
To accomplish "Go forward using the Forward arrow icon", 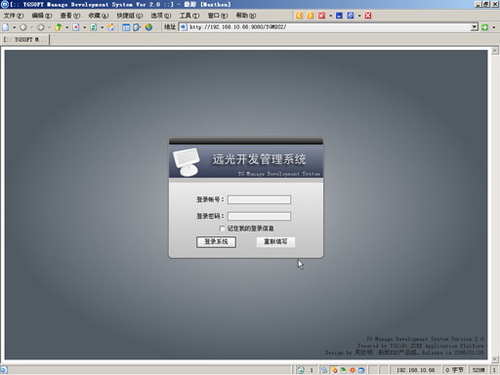I will 41,27.
